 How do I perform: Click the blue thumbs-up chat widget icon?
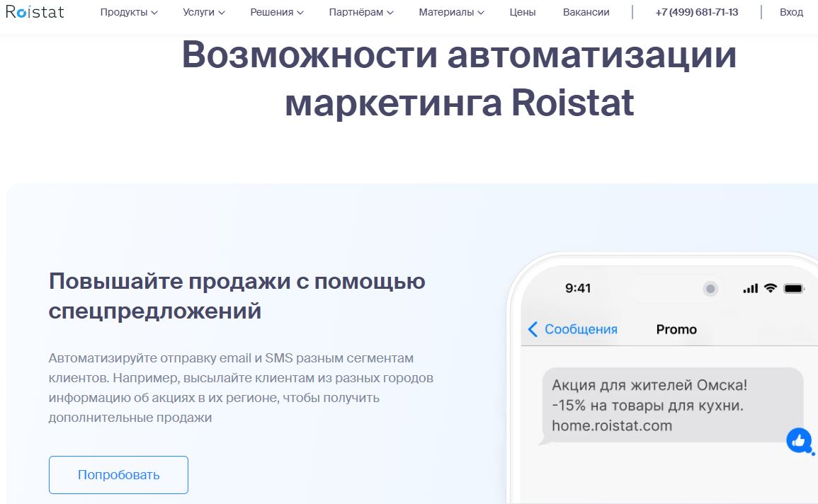(799, 441)
